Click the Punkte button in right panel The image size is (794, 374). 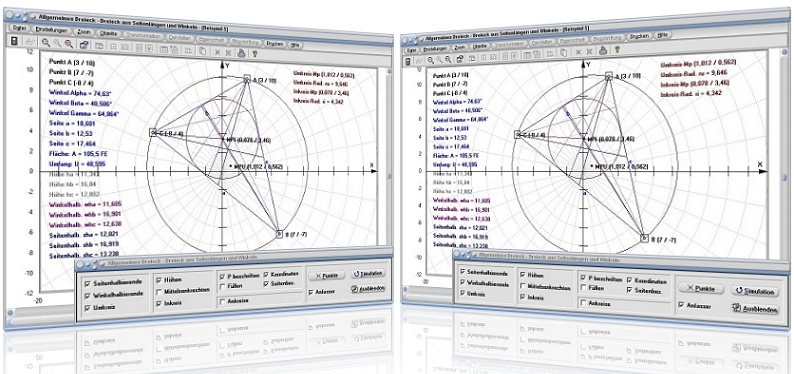click(701, 288)
